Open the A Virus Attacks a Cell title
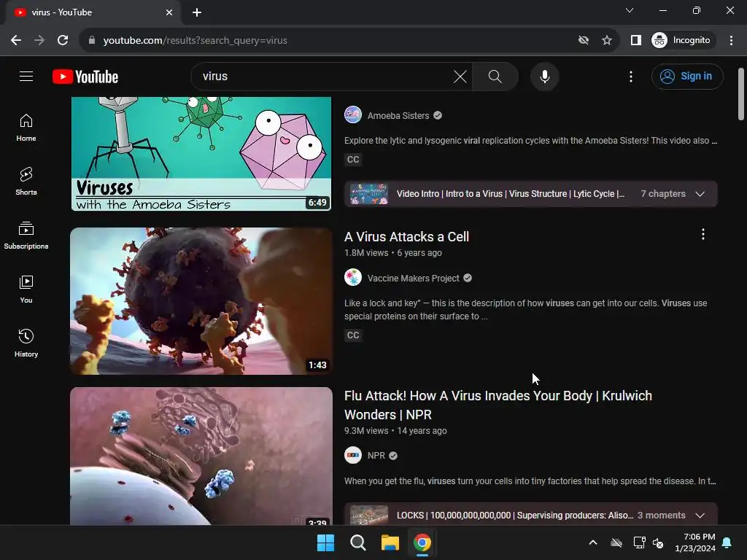Image resolution: width=747 pixels, height=560 pixels. (x=407, y=237)
